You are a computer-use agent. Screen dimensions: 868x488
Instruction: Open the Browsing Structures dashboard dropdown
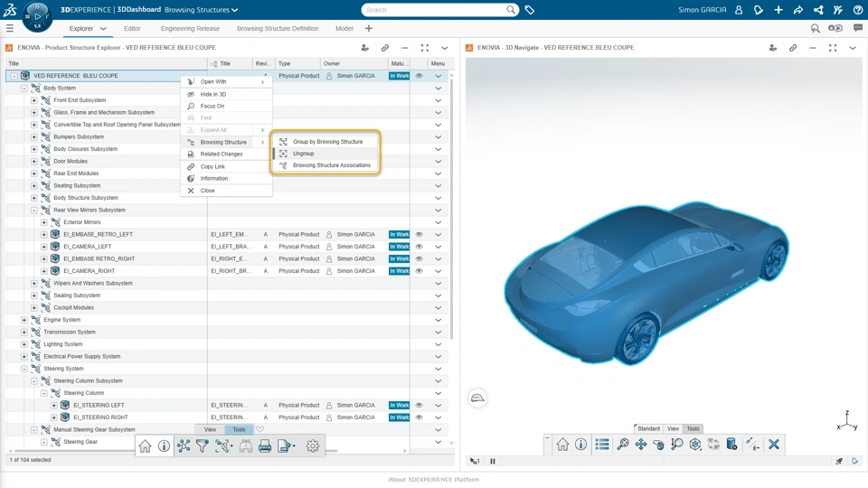click(x=235, y=10)
